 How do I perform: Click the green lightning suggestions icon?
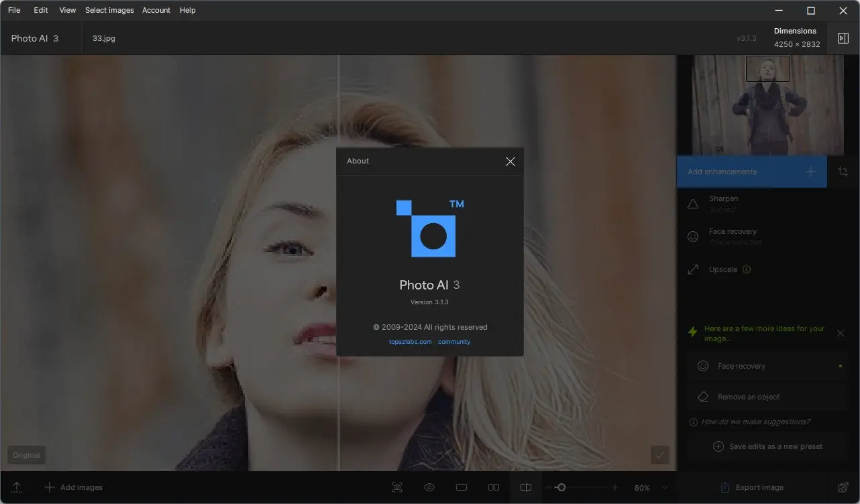pos(694,332)
